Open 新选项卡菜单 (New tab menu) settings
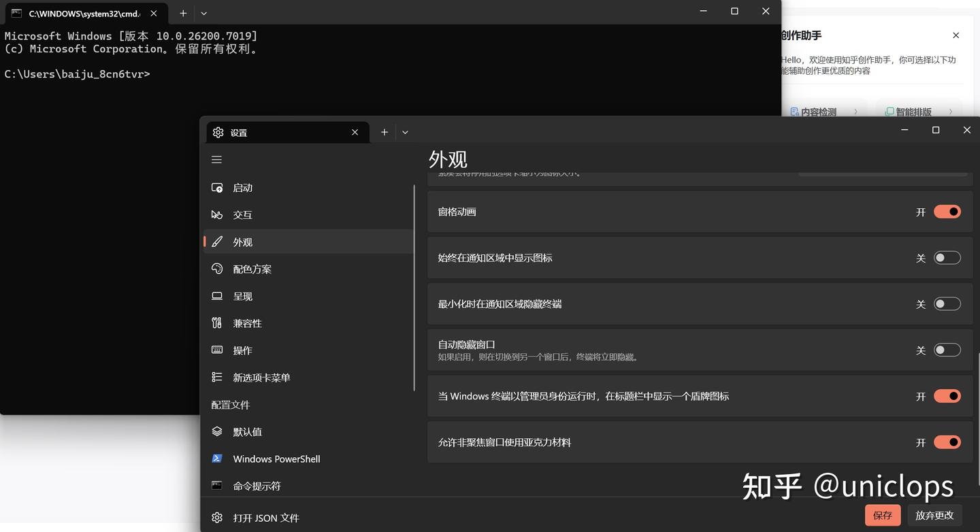 click(262, 377)
